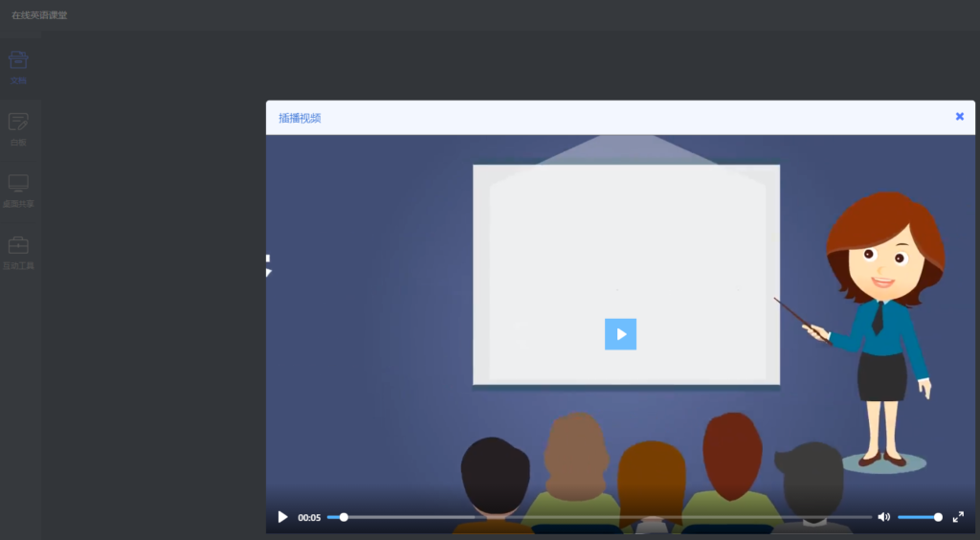Seek to the middle of the video timeline

click(599, 517)
